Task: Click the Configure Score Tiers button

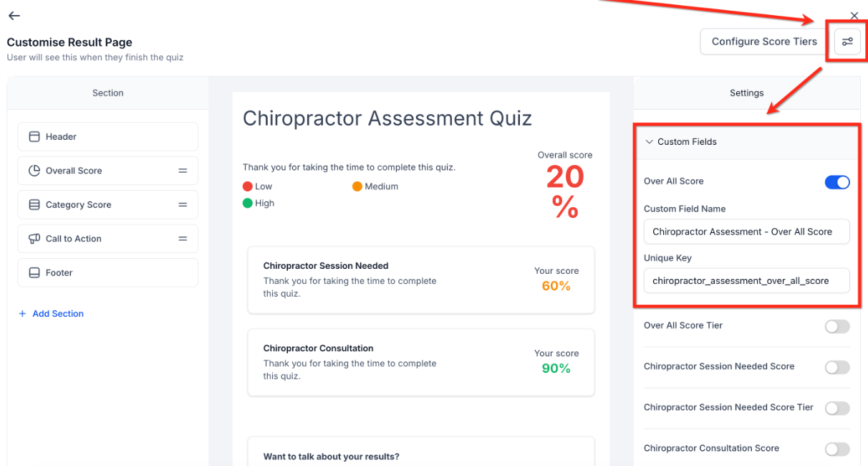Action: point(764,42)
